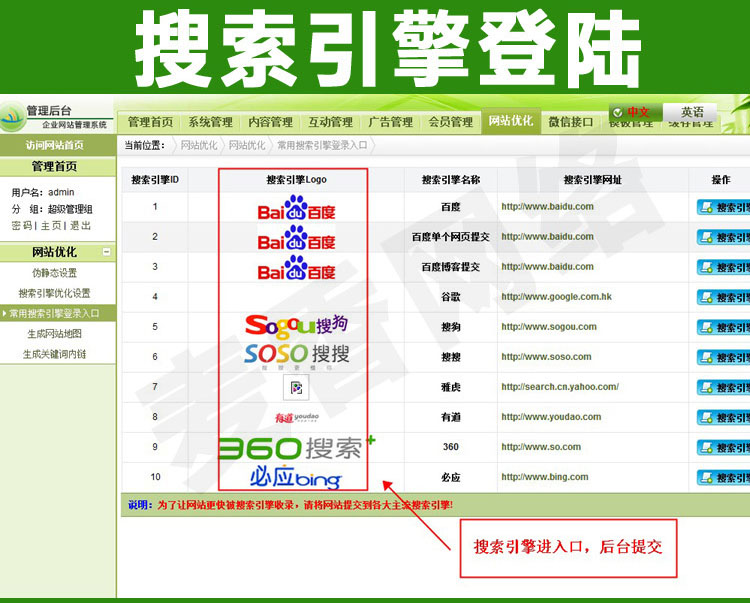Click the submit button in the 百度单个网页提交 row
Image resolution: width=750 pixels, height=603 pixels.
point(723,238)
